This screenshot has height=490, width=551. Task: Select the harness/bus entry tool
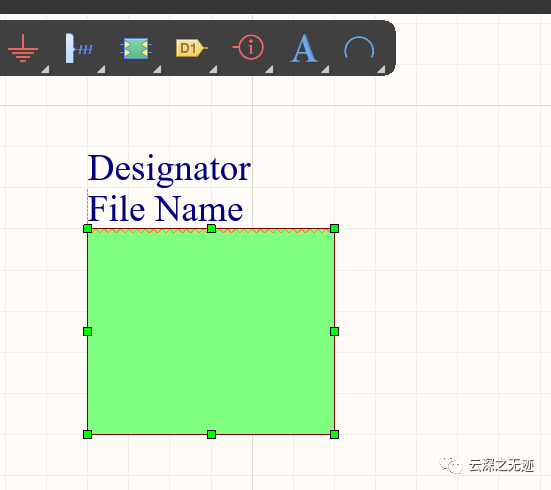click(79, 48)
